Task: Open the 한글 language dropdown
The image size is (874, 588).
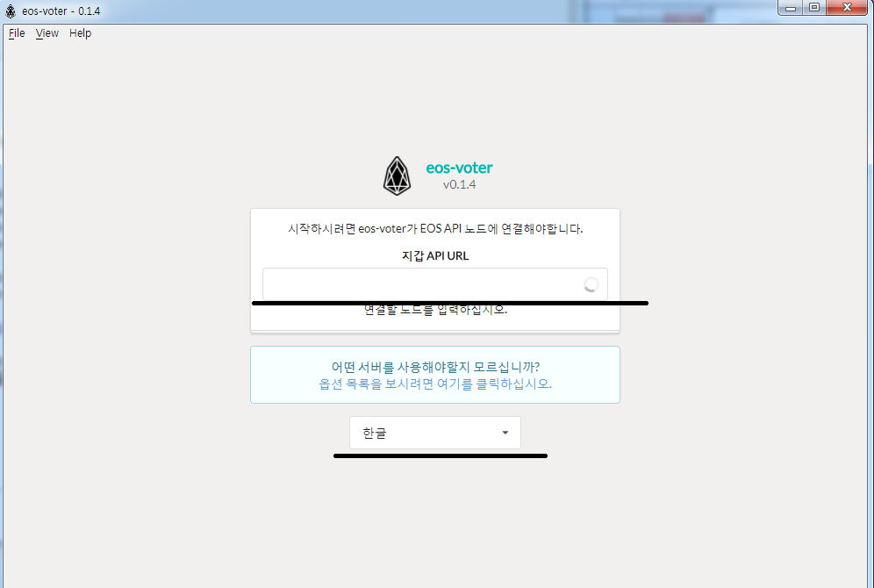Action: (434, 433)
